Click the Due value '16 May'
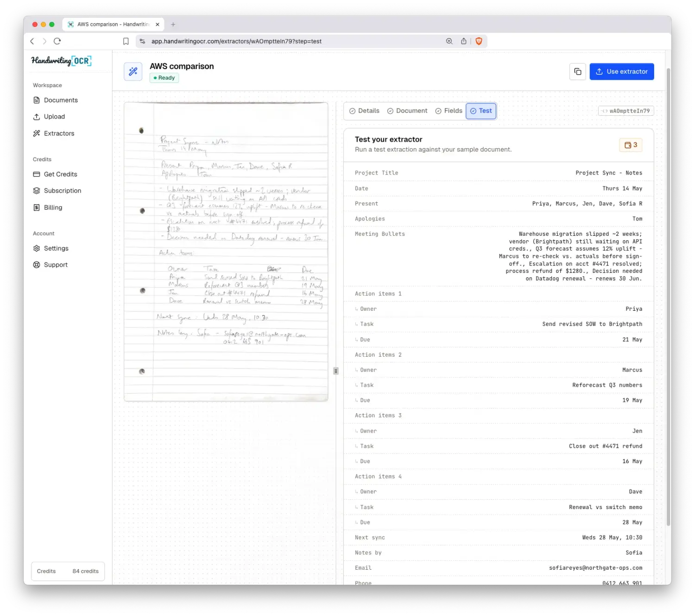 point(632,461)
